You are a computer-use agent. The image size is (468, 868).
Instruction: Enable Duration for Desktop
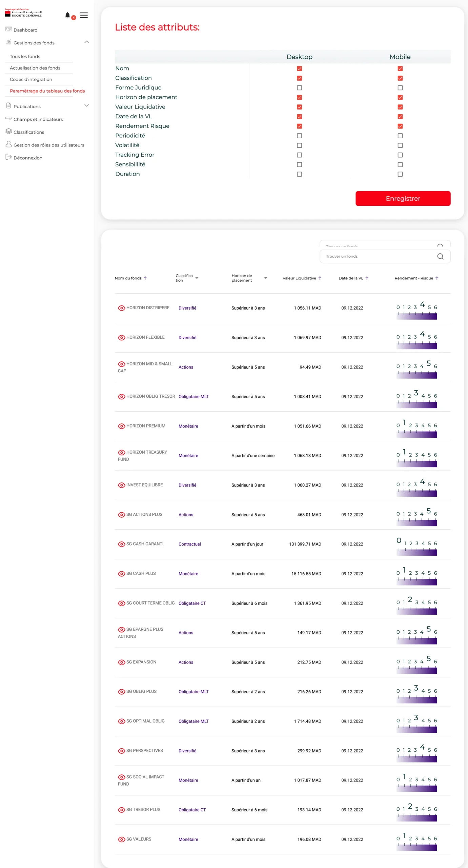299,174
